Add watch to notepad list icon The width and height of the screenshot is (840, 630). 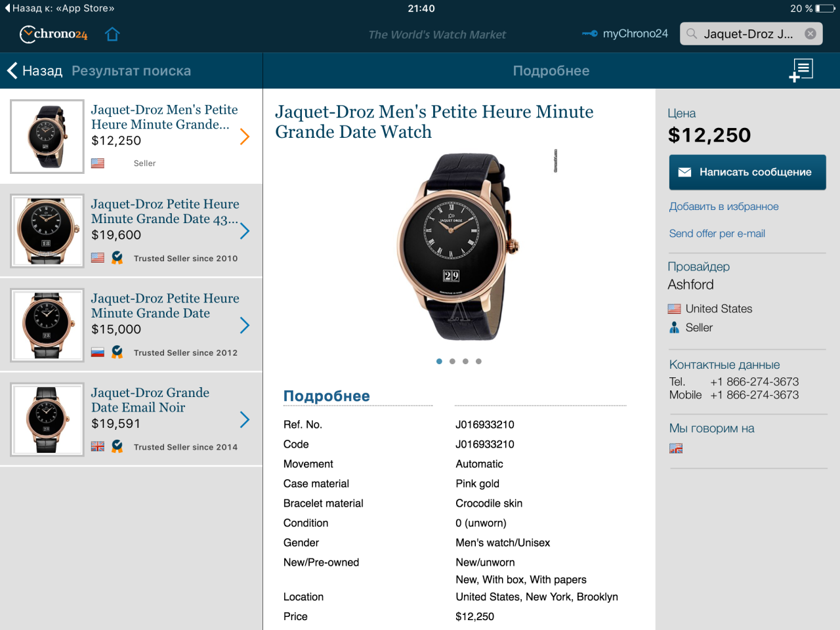[x=801, y=70]
